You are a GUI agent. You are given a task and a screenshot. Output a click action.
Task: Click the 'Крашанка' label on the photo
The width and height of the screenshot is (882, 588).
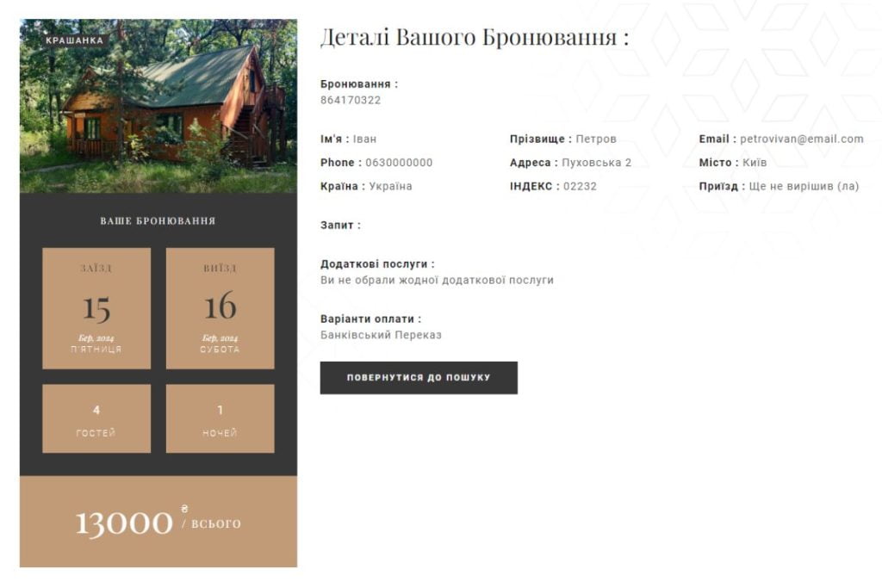pyautogui.click(x=75, y=40)
